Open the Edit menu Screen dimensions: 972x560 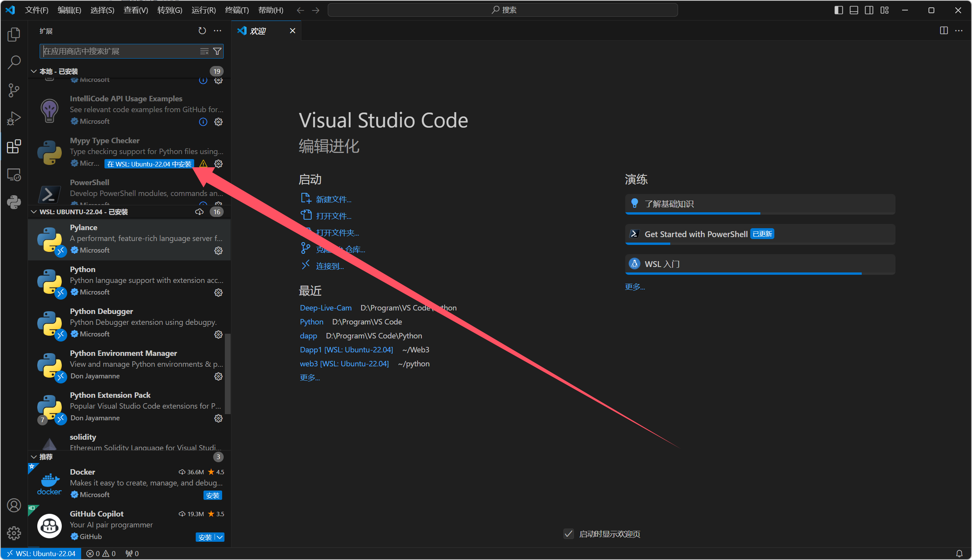tap(70, 10)
